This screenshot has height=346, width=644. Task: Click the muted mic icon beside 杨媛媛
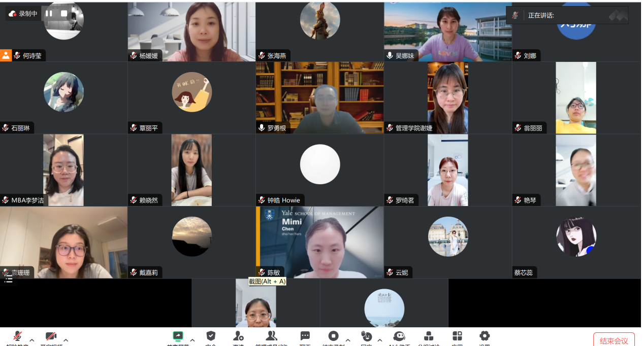point(134,56)
